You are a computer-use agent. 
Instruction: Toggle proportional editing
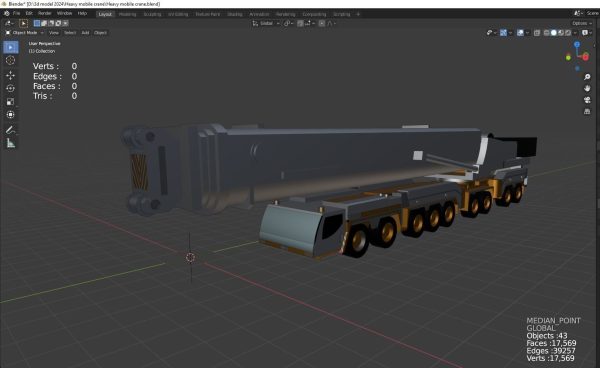click(x=322, y=23)
